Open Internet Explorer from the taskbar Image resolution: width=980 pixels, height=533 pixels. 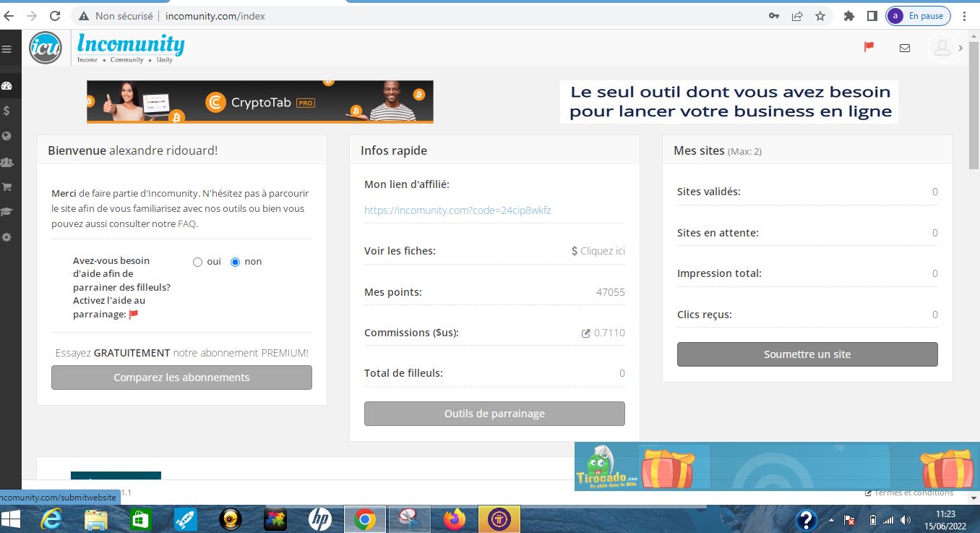pyautogui.click(x=51, y=519)
